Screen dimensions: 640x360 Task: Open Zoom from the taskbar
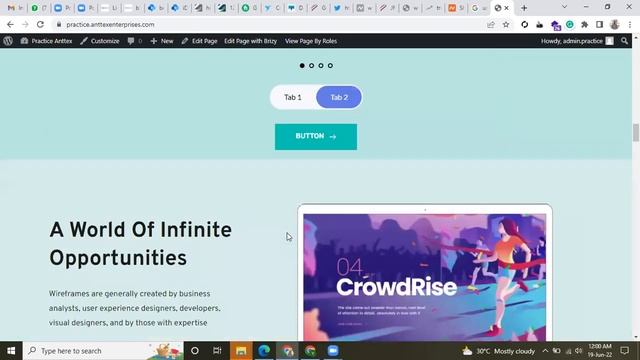333,351
